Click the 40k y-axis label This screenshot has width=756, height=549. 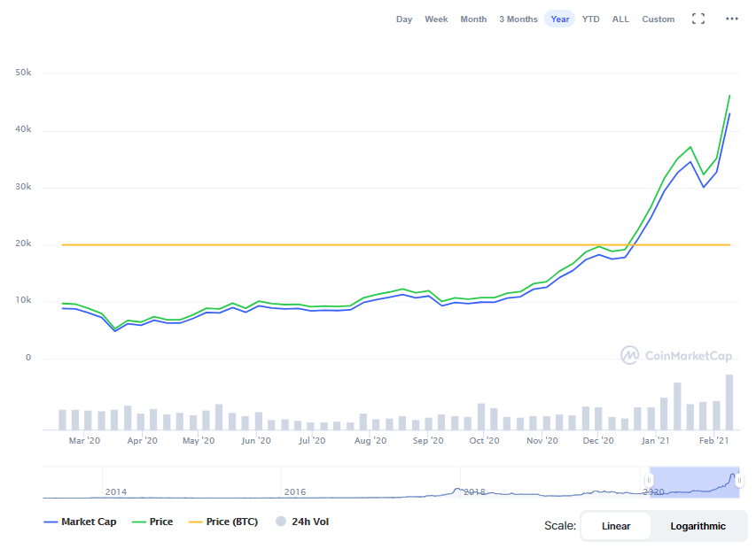[x=23, y=129]
